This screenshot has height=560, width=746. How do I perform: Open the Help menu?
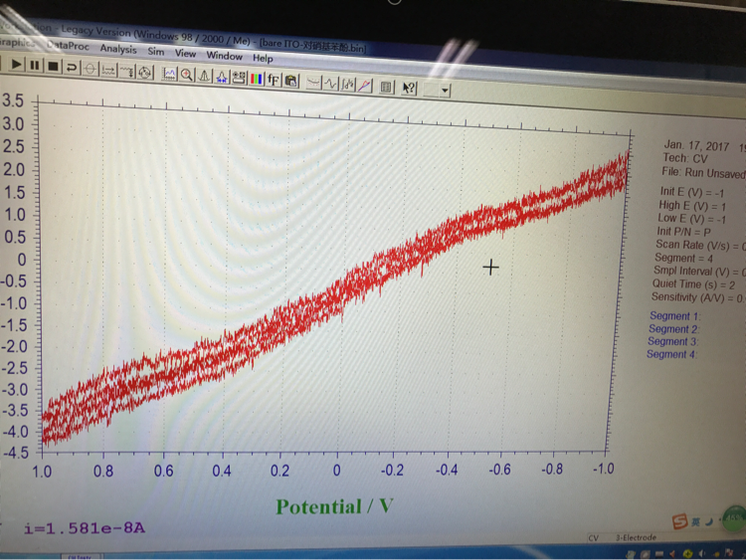tap(263, 58)
